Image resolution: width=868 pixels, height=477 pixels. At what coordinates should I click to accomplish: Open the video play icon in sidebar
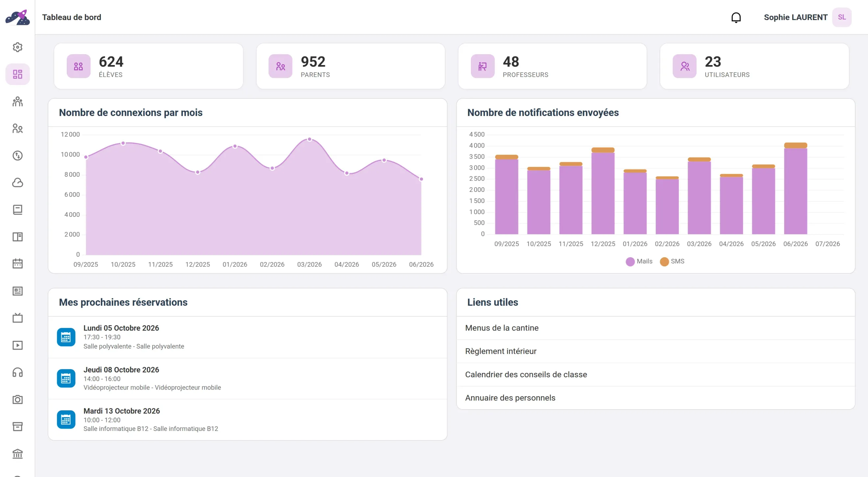coord(17,345)
